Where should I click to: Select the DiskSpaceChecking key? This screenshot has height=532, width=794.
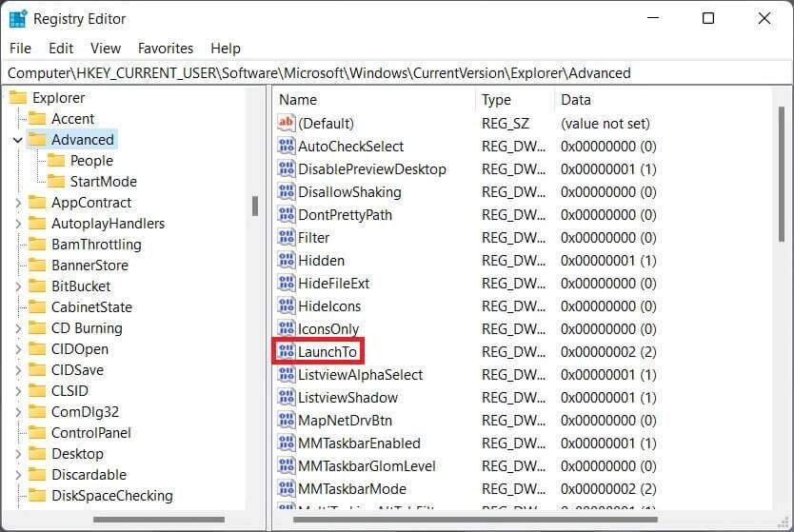point(112,496)
